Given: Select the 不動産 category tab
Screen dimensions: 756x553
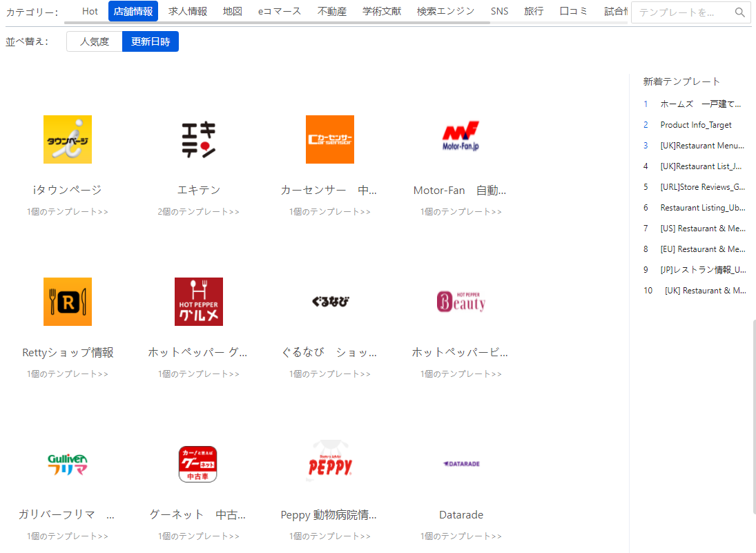Looking at the screenshot, I should point(332,11).
